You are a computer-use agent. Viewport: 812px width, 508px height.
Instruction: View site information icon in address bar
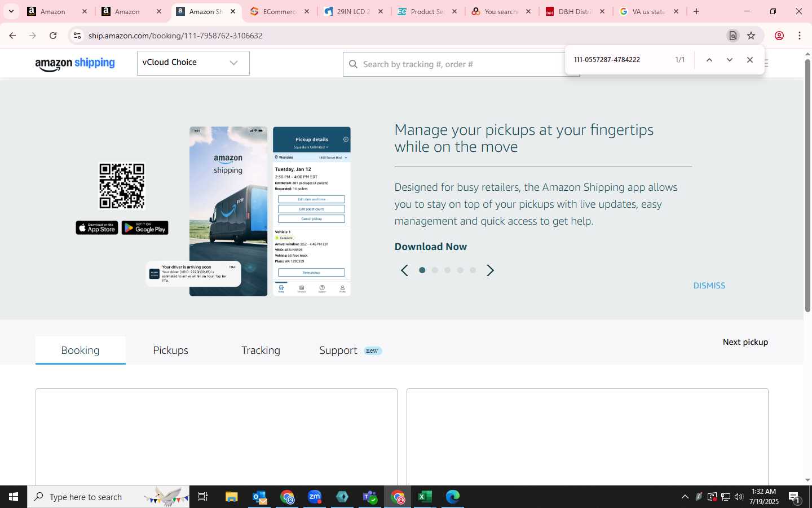point(77,36)
